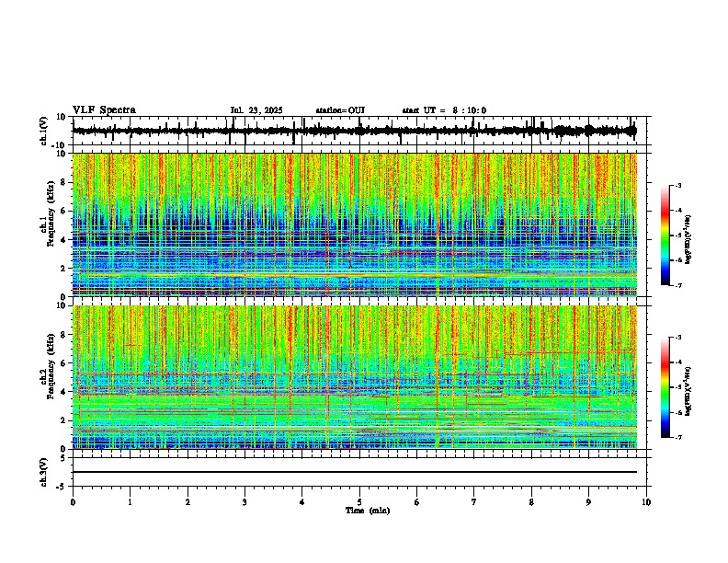
Task: Click the 4 kHz tick on ch.2 frequency axis
Action: [64, 392]
